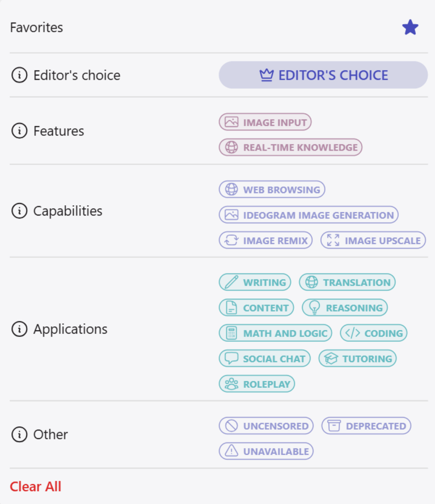Toggle the Real-Time Knowledge filter tag
Viewport: 435px width, 504px height.
(290, 147)
